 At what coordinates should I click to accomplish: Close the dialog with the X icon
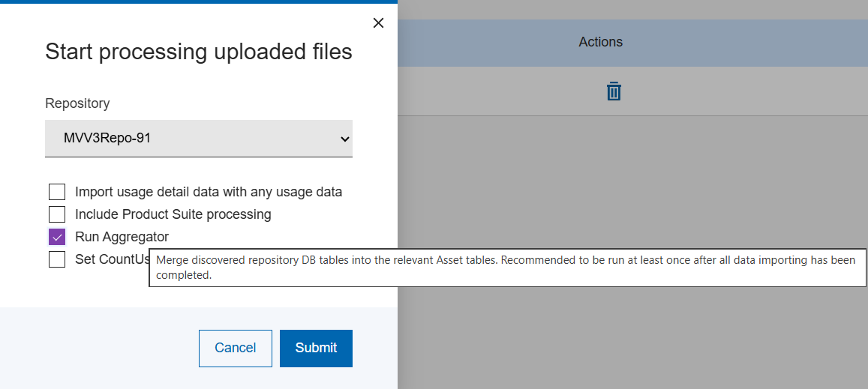tap(378, 23)
